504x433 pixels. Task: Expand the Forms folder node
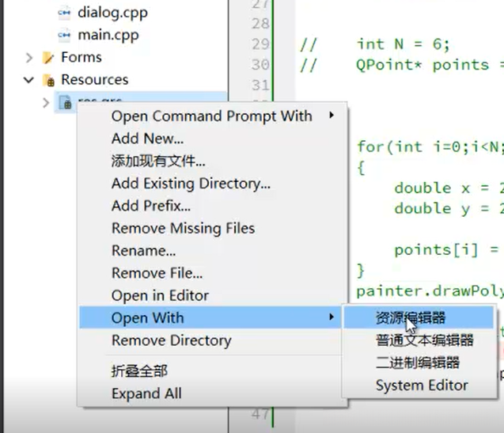[x=29, y=58]
